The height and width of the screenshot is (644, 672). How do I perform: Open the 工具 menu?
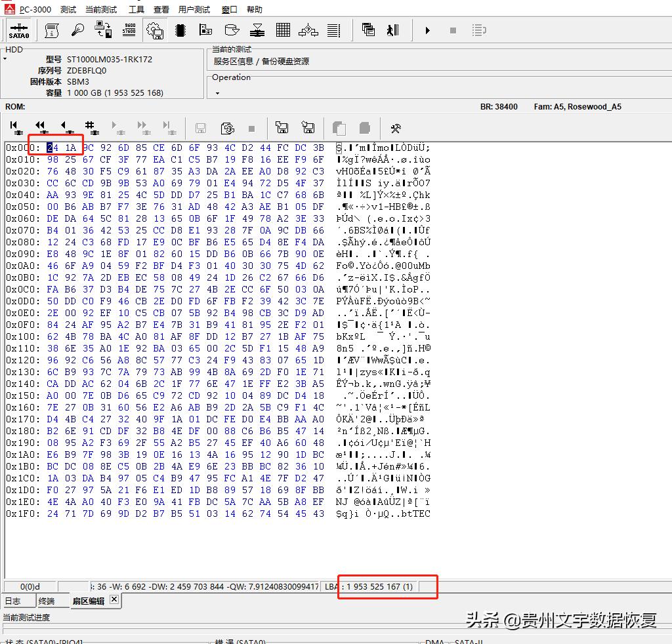(136, 10)
